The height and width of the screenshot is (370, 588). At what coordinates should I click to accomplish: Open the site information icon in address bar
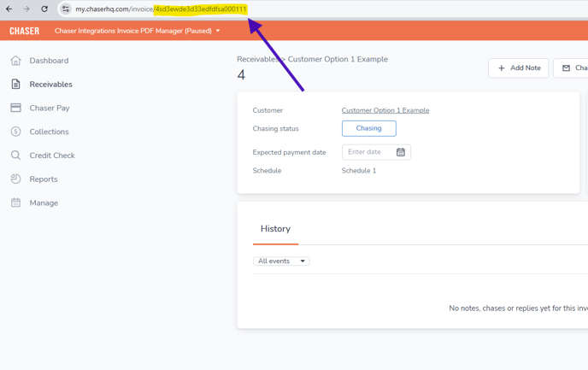pos(66,9)
